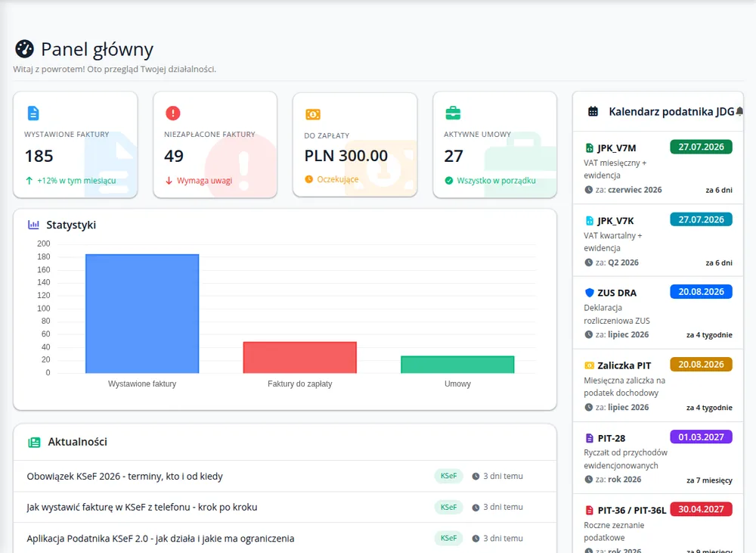Image resolution: width=756 pixels, height=553 pixels.
Task: Click the bell icon next to Kalendarz podatnika JDG
Action: click(739, 111)
